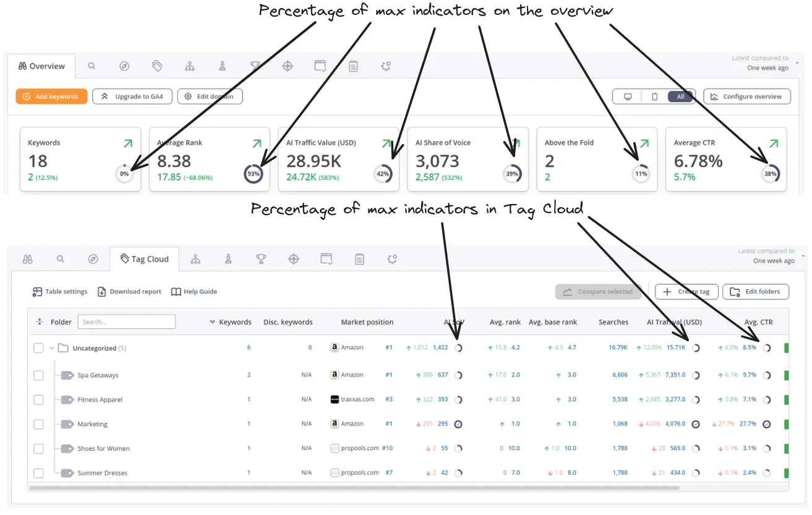
Task: Click the compass icon in the Overview tab bar
Action: pos(124,66)
